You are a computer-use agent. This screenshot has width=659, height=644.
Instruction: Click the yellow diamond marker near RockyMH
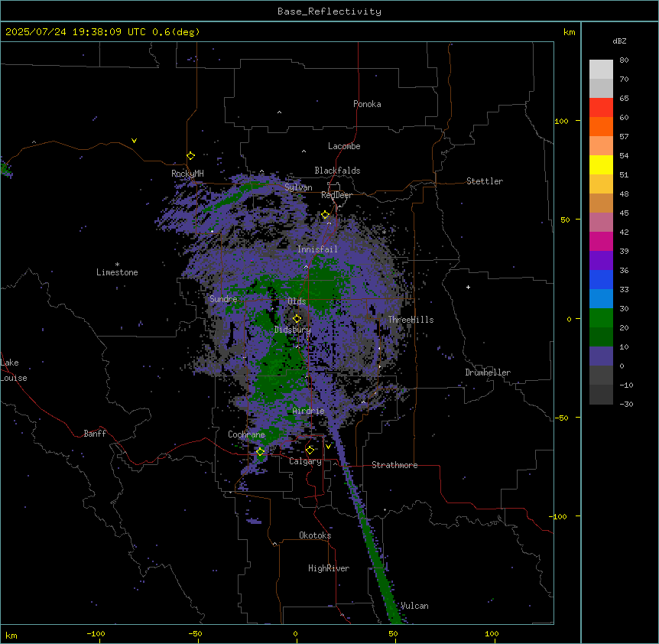(191, 156)
